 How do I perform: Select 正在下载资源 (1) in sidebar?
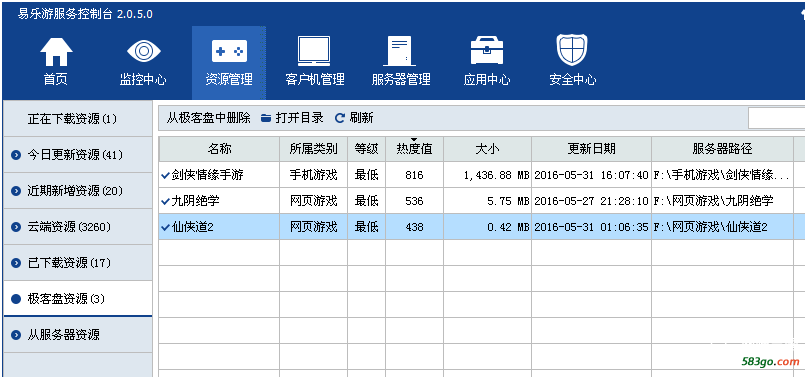[78, 119]
